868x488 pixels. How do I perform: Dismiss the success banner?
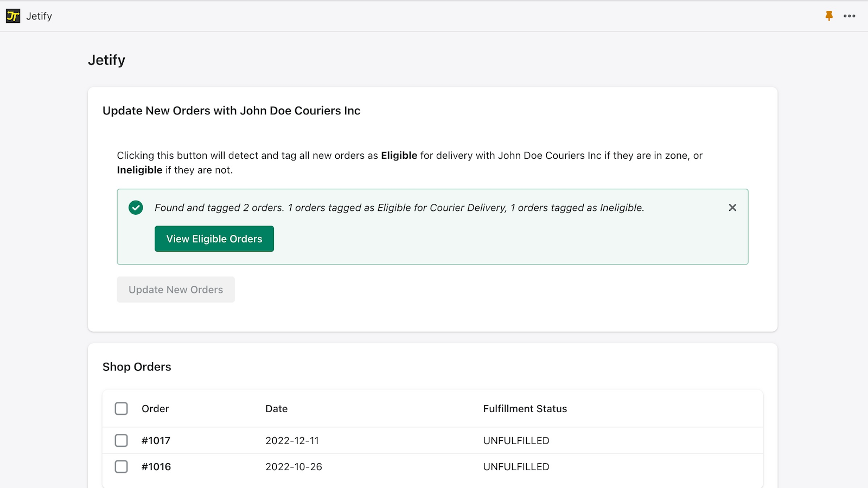tap(732, 208)
